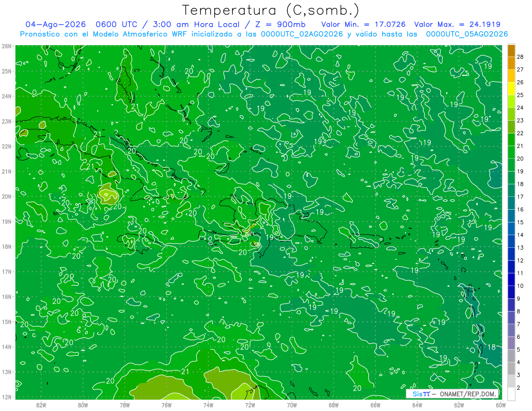This screenshot has width=532, height=411.
Task: Click the '25N' latitude axis label
Action: [x=7, y=71]
